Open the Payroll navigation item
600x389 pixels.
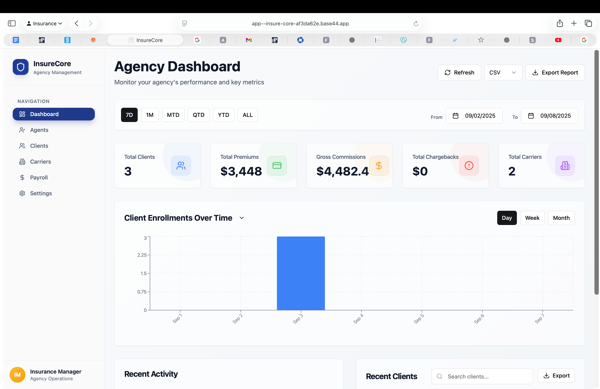pos(54,177)
